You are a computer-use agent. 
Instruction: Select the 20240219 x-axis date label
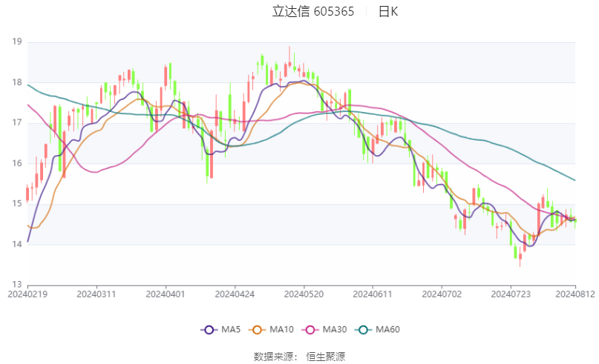coord(27,294)
